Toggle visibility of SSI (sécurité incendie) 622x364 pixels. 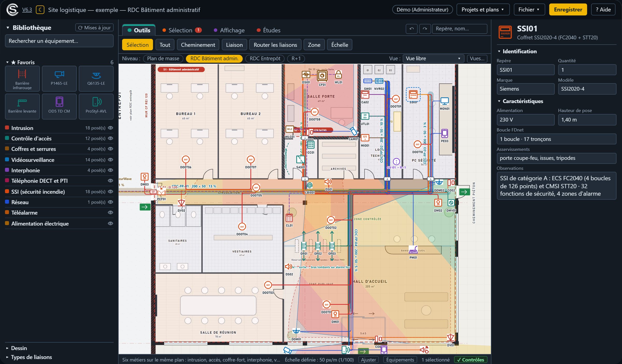tap(110, 192)
